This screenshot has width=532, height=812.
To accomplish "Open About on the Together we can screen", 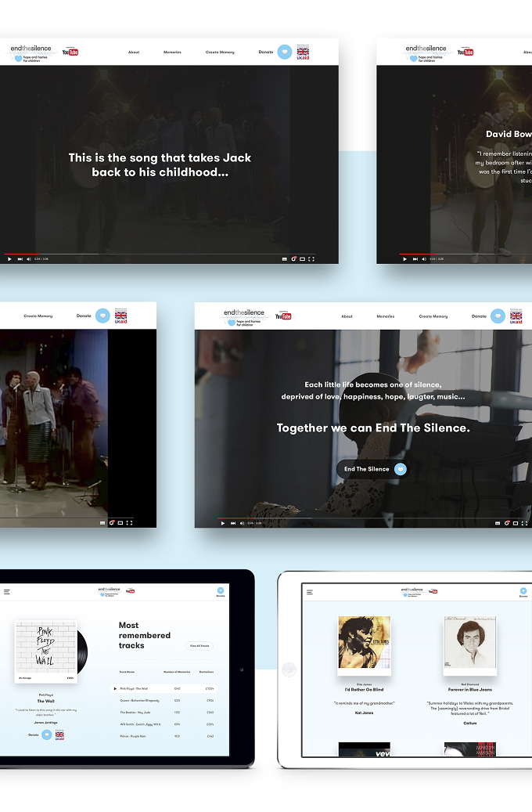I will click(347, 316).
